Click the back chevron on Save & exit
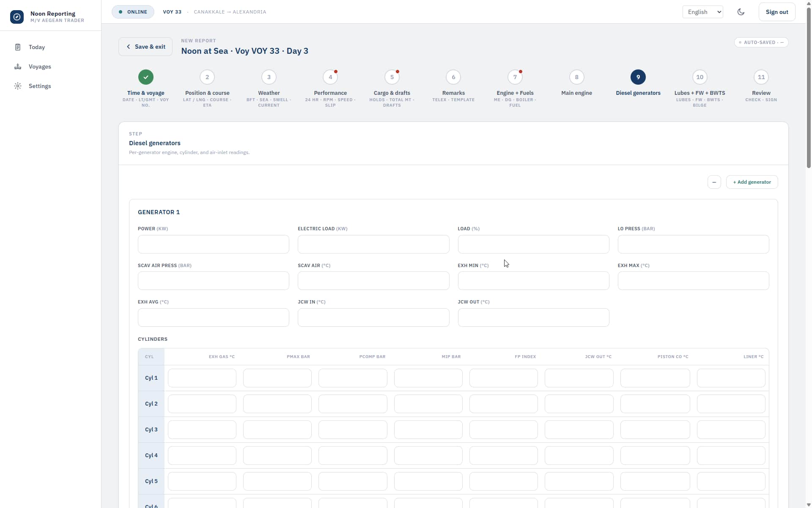 [129, 47]
